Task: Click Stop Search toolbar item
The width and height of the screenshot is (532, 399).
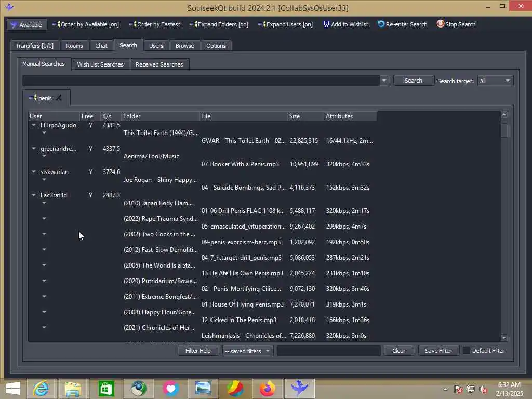Action: tap(456, 24)
